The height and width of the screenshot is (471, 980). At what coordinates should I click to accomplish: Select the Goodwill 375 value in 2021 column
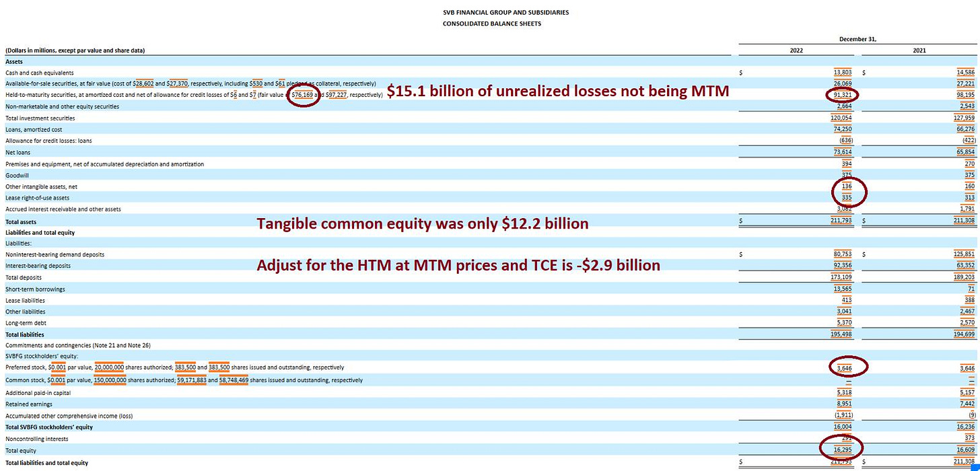click(x=969, y=175)
